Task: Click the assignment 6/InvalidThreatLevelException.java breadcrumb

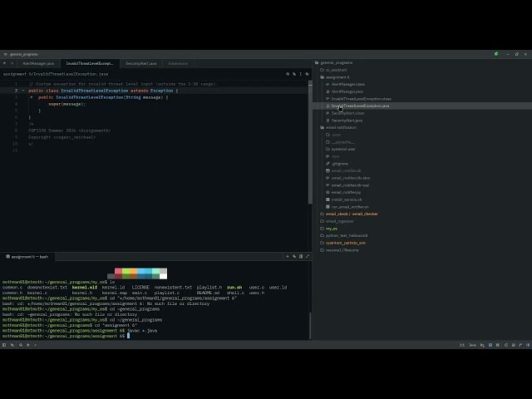Action: [x=56, y=74]
